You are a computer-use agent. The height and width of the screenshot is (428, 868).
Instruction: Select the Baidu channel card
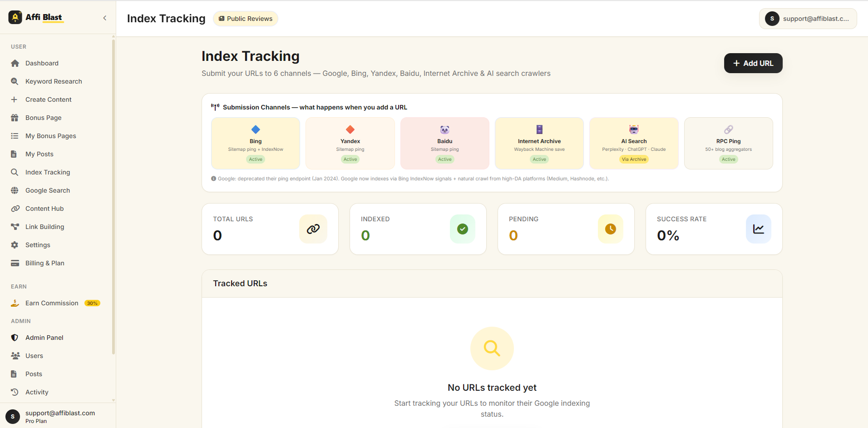445,143
